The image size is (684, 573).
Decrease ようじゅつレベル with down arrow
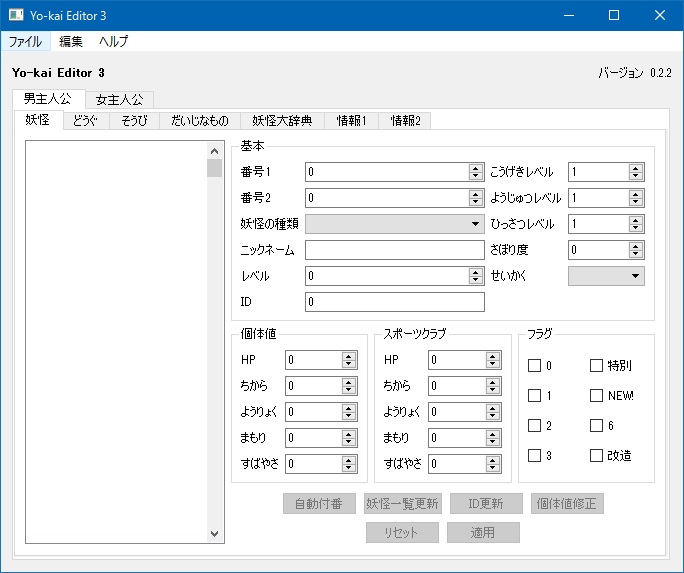point(636,202)
